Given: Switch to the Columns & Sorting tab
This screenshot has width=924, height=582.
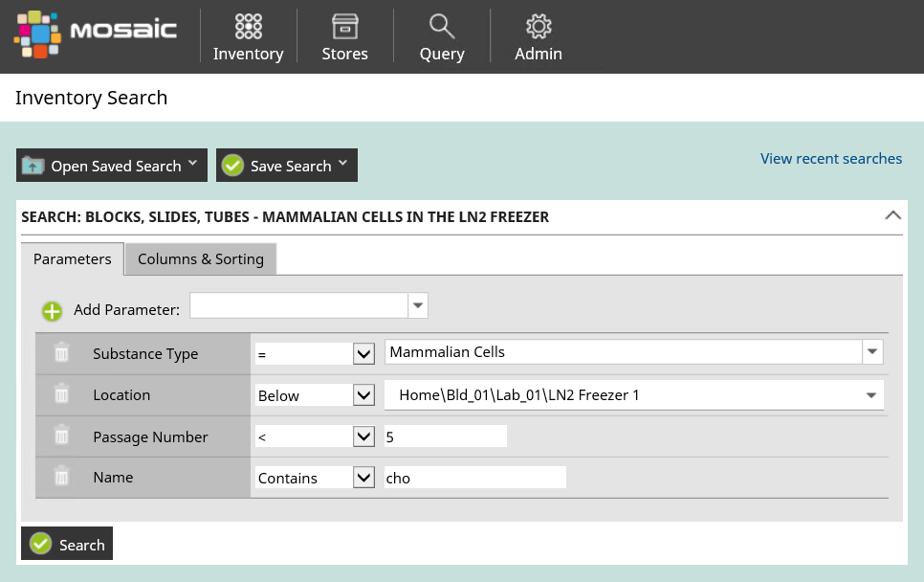Looking at the screenshot, I should pyautogui.click(x=200, y=258).
